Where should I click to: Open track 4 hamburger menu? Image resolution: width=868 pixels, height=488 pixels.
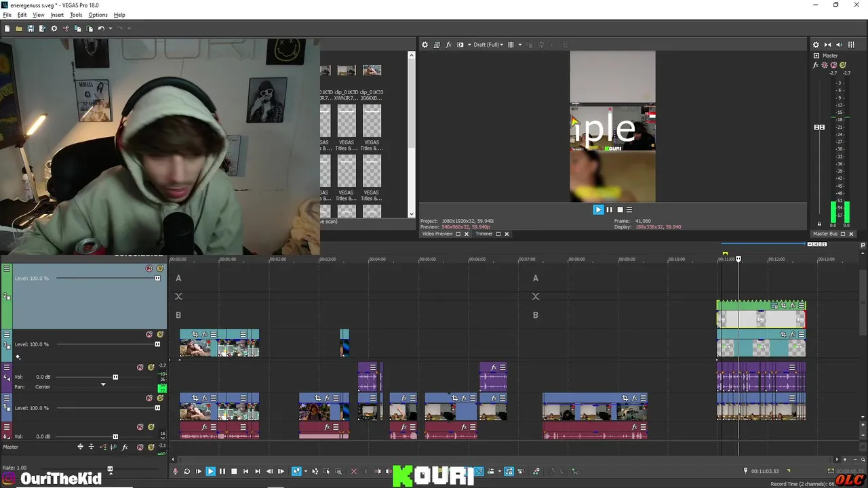coord(7,367)
